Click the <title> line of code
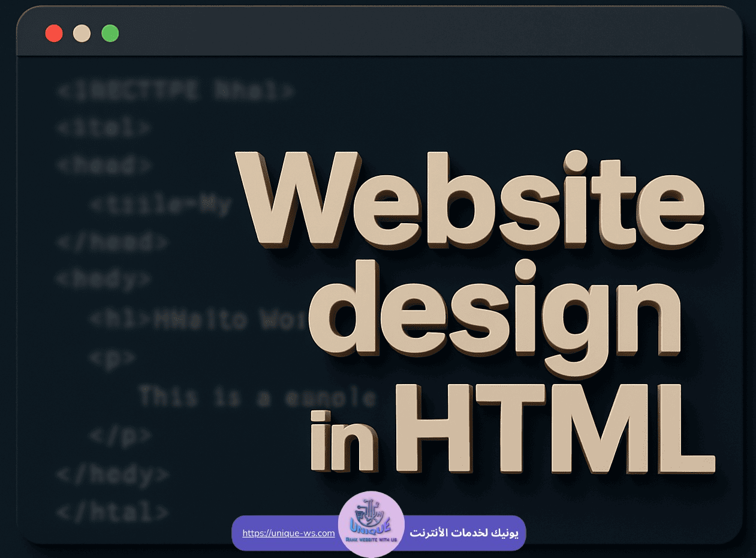Viewport: 756px width, 558px height. [159, 204]
